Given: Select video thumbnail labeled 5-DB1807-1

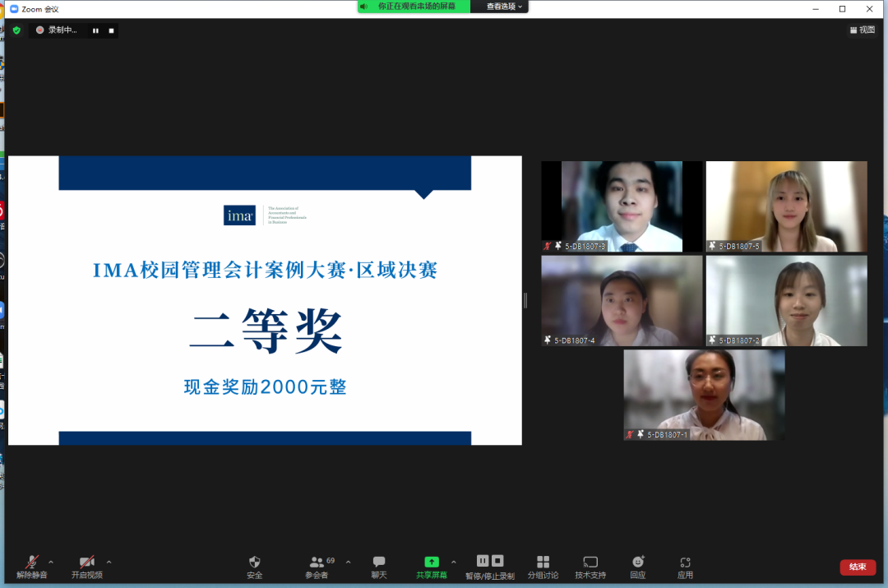Looking at the screenshot, I should coord(704,395).
